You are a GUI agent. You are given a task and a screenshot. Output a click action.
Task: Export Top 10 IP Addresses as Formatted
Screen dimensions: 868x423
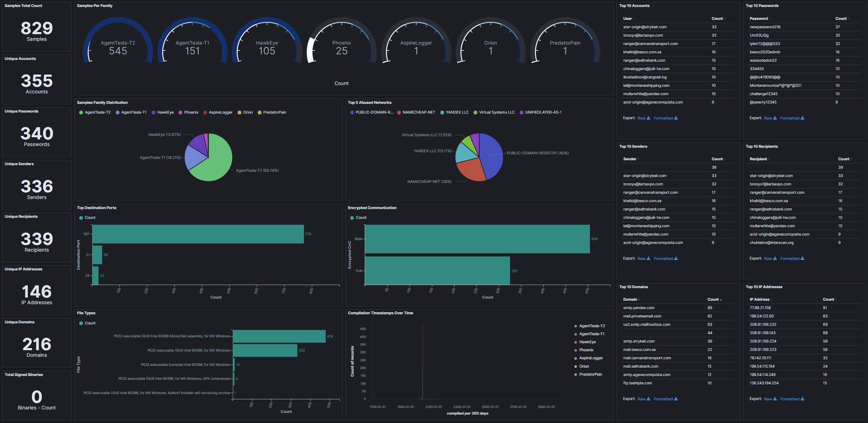[x=792, y=399]
